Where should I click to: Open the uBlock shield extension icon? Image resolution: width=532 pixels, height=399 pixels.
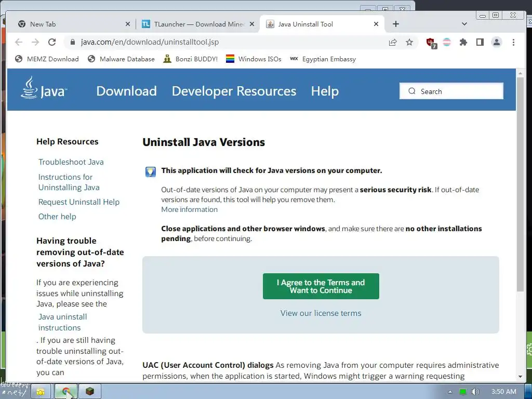[431, 43]
